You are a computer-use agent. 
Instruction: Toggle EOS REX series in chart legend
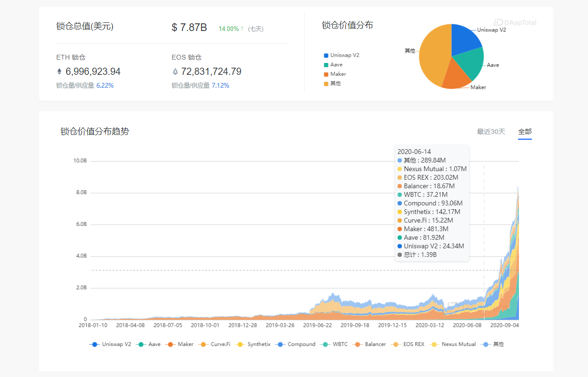click(x=408, y=344)
